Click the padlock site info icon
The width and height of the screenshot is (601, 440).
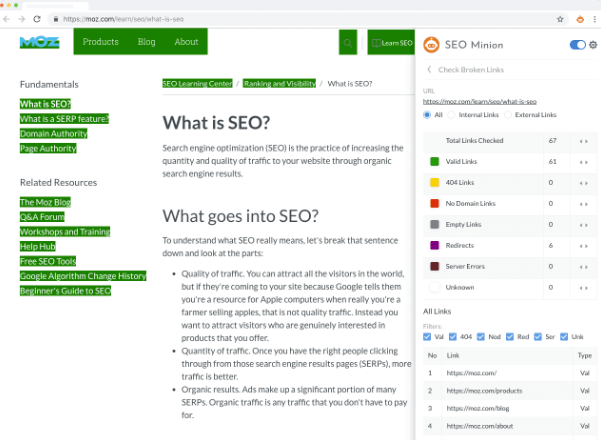click(x=56, y=19)
